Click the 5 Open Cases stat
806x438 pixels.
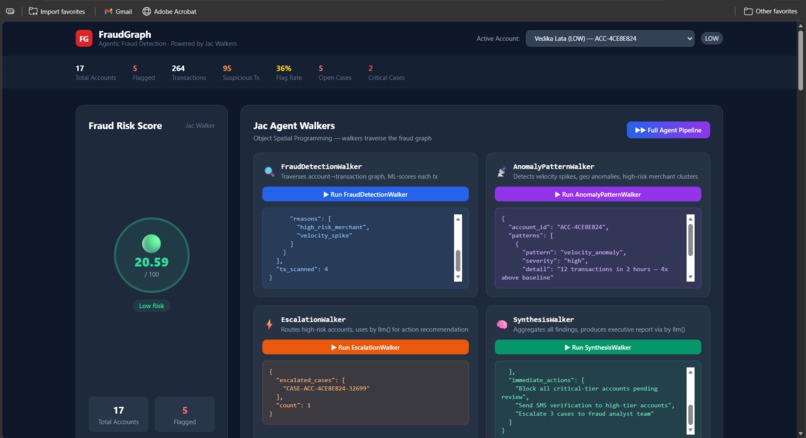click(x=335, y=72)
